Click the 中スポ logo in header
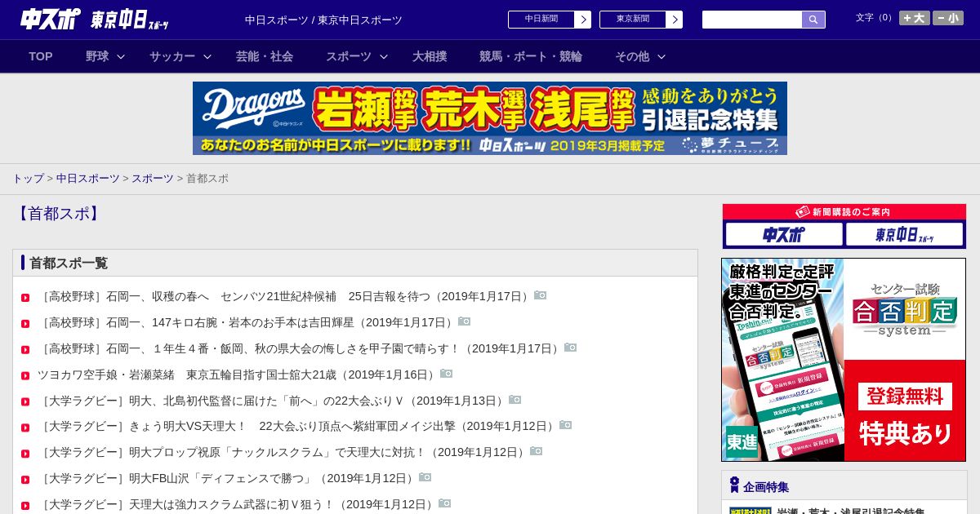980x514 pixels. (51, 19)
